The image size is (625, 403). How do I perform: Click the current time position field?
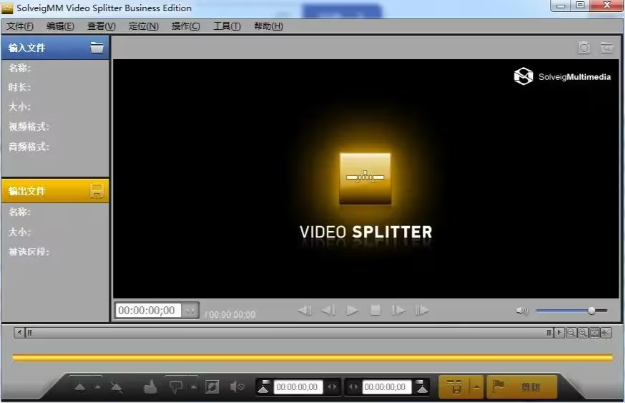[x=148, y=310]
